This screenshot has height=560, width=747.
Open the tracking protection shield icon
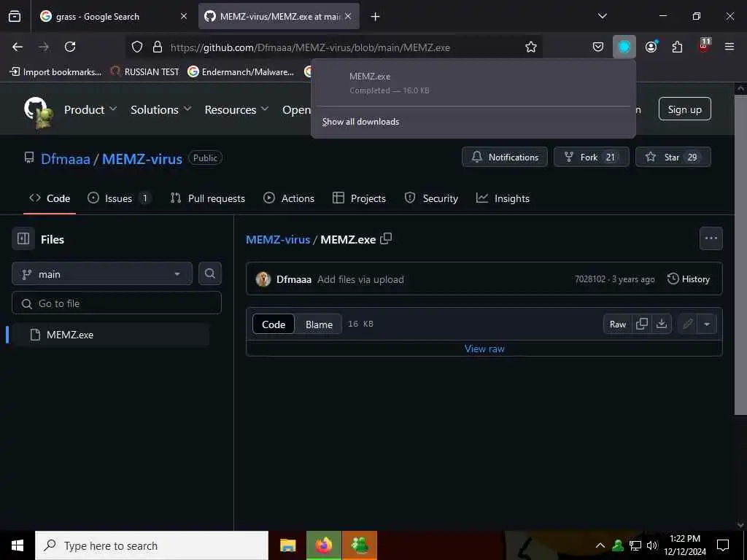tap(137, 47)
